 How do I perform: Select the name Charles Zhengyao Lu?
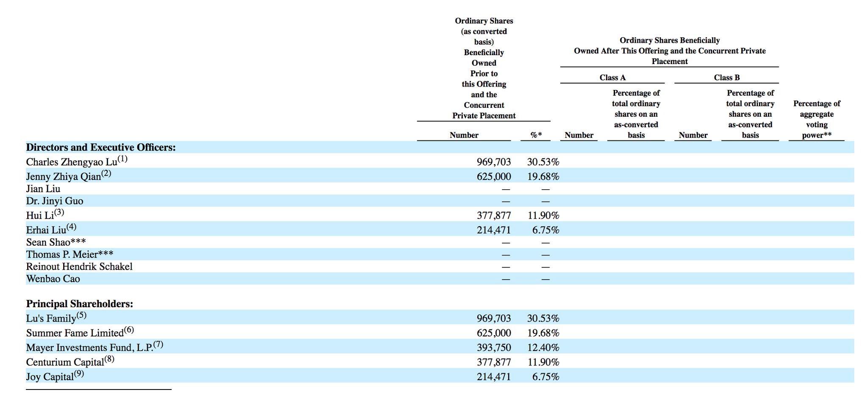point(72,162)
